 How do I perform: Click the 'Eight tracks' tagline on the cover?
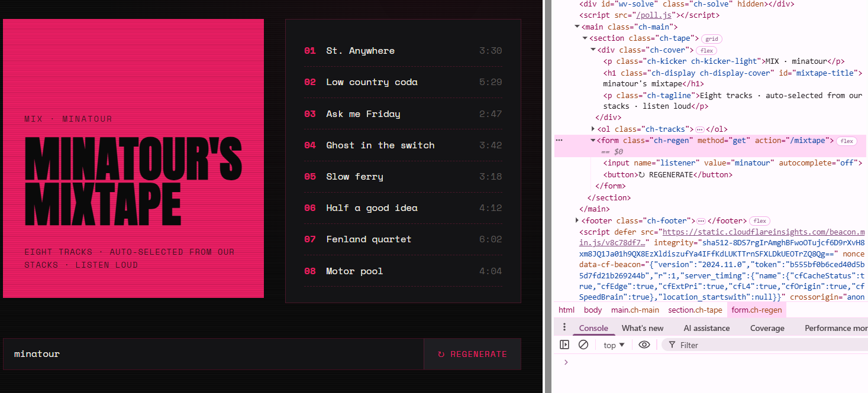[x=130, y=258]
